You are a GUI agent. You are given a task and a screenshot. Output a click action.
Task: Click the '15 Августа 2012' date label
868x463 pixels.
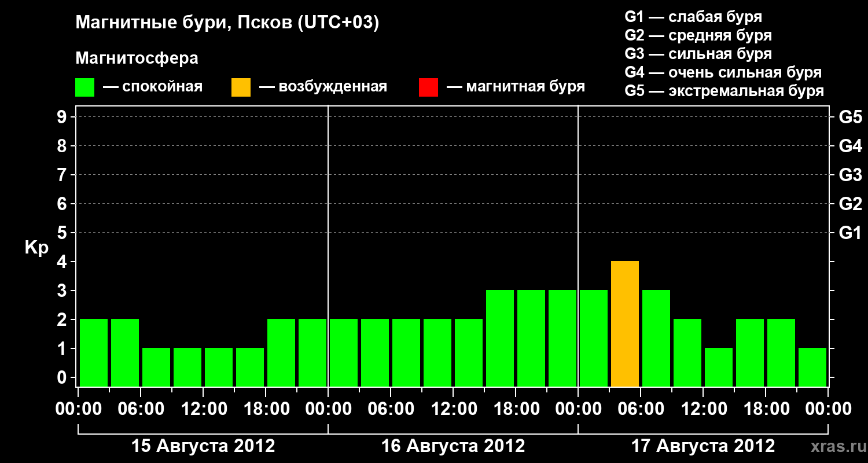203,446
